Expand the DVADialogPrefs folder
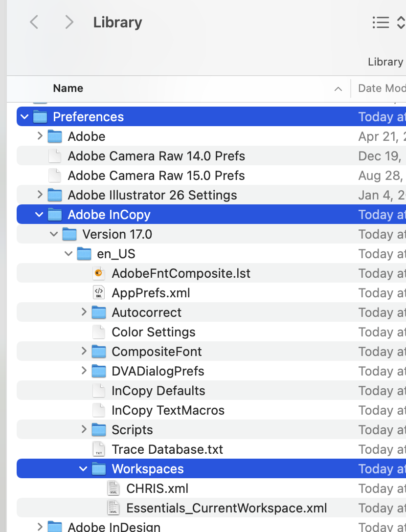 (84, 371)
